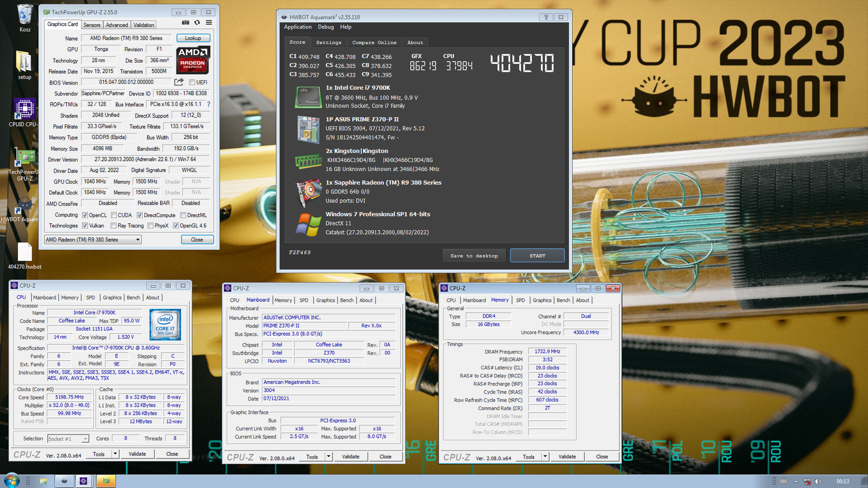Click Save to desktop button
The height and width of the screenshot is (488, 868).
[474, 256]
